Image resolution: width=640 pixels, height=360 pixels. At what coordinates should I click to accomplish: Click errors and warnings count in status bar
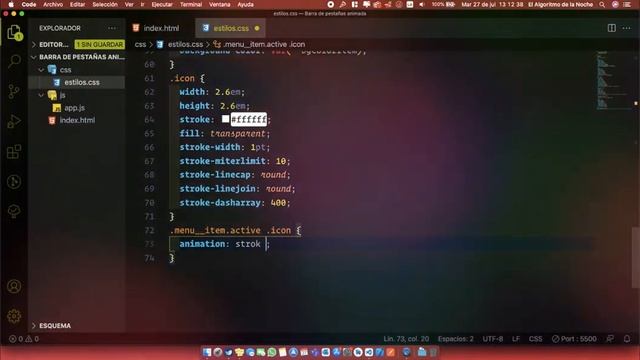click(24, 339)
